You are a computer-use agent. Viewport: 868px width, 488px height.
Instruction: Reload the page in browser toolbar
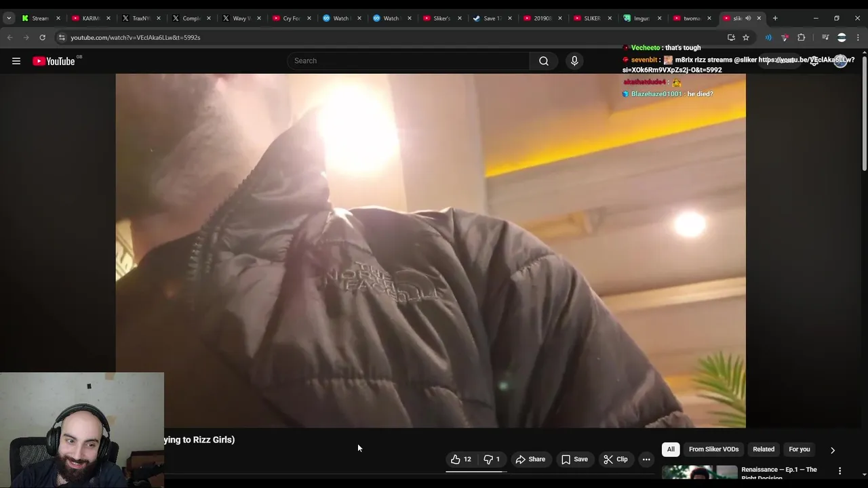tap(42, 37)
